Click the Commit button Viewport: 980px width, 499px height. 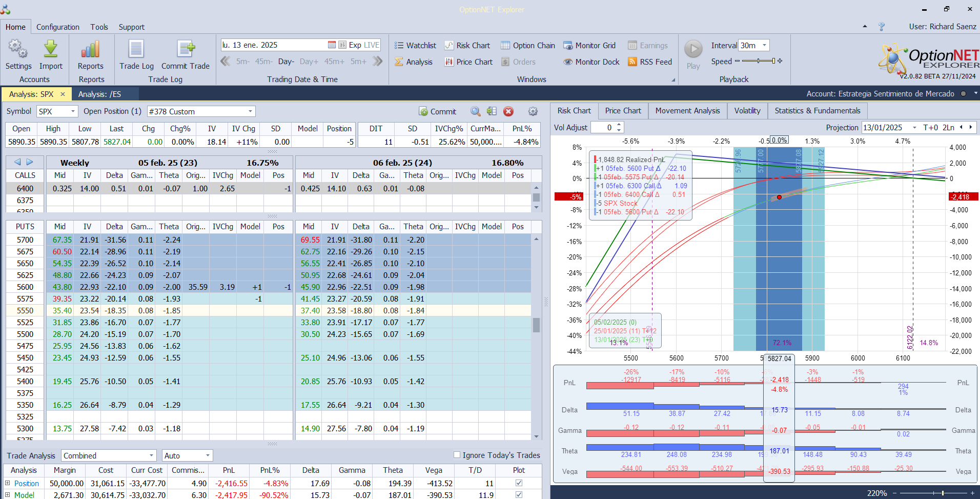(437, 111)
